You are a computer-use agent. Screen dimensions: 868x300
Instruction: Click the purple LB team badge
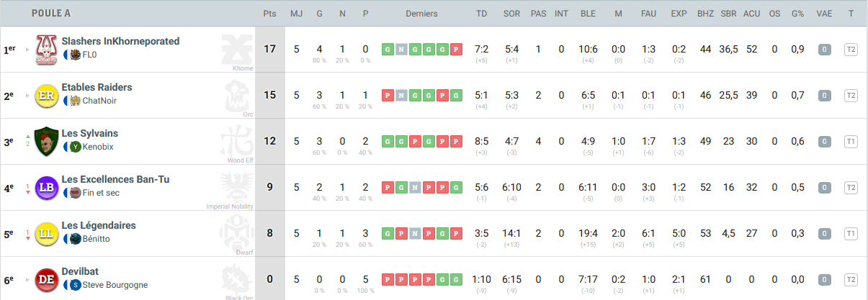click(x=46, y=187)
